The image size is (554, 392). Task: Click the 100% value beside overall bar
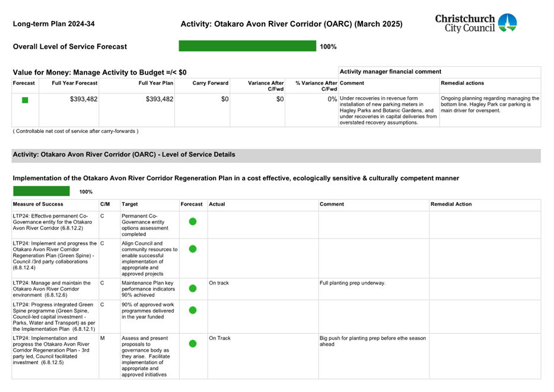[328, 47]
